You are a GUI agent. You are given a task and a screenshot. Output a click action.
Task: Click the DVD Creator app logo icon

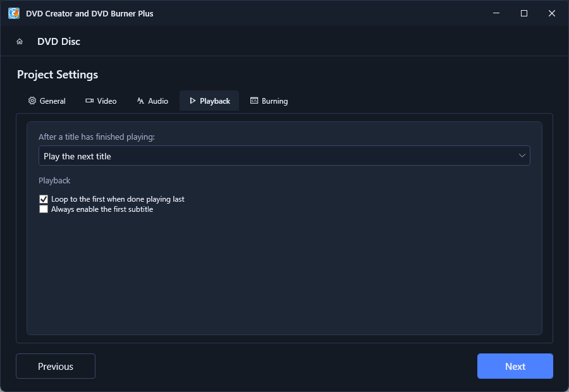[x=14, y=13]
